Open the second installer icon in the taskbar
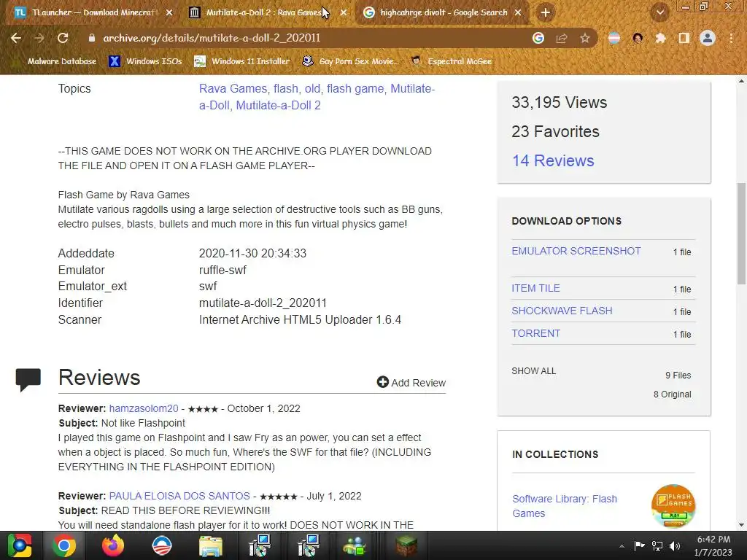747x560 pixels. coord(309,545)
